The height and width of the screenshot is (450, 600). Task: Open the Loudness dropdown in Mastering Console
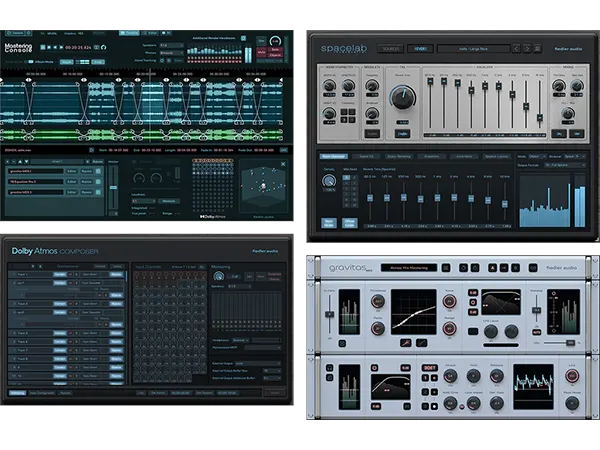[143, 201]
